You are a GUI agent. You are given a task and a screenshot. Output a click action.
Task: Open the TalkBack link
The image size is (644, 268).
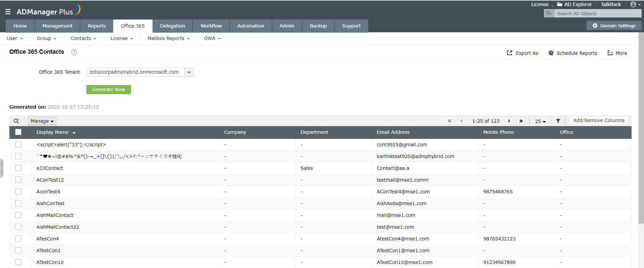(x=611, y=4)
